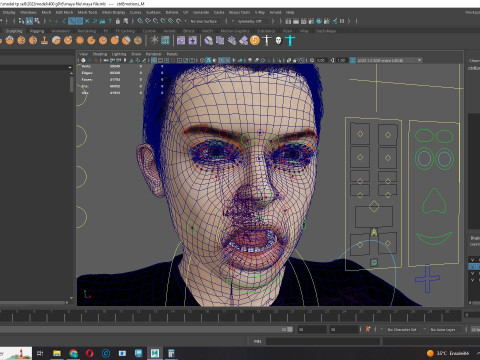
Task: Click the teal panel-grid shelf icon
Action: tap(165, 41)
